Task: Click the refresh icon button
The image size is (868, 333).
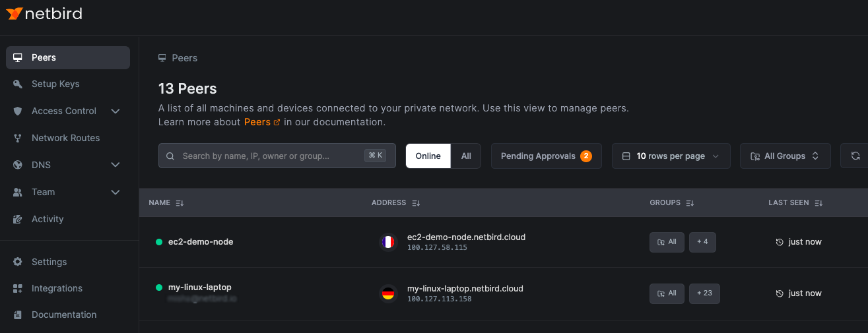Action: tap(855, 156)
